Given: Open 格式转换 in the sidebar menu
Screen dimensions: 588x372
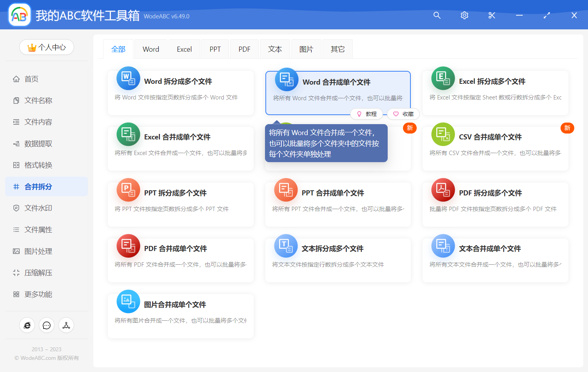Looking at the screenshot, I should (38, 165).
